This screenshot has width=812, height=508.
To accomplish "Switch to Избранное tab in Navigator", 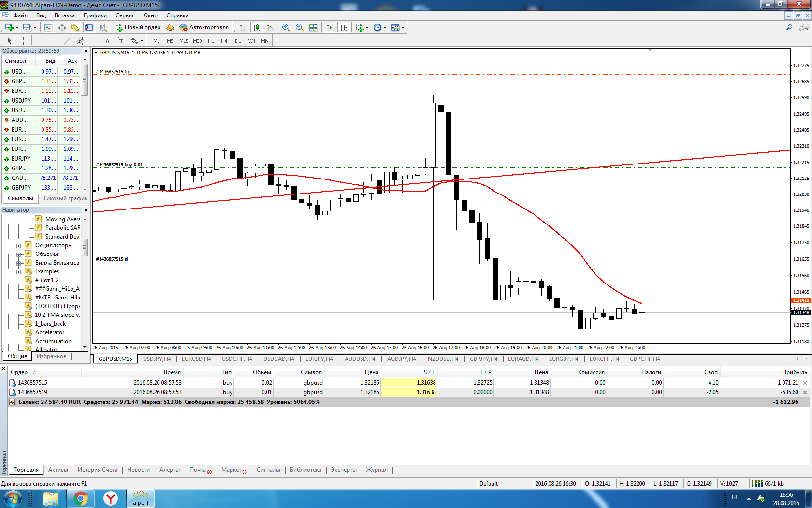I will pyautogui.click(x=52, y=356).
